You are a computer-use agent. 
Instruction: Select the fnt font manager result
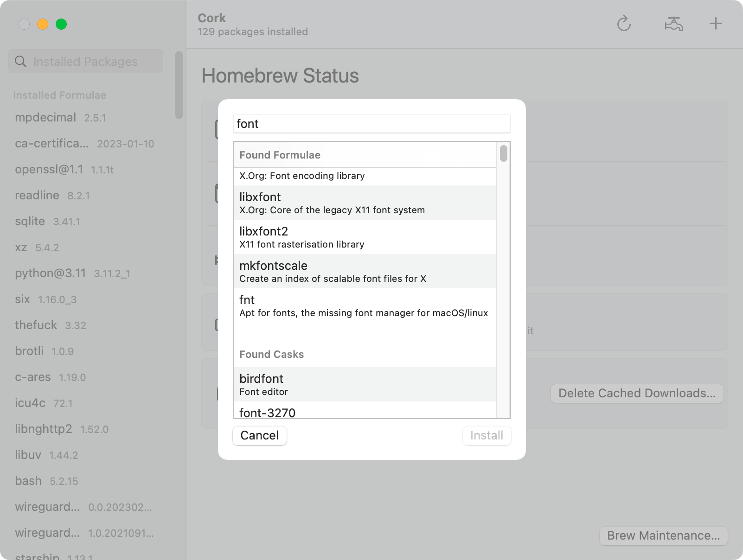[325, 306]
